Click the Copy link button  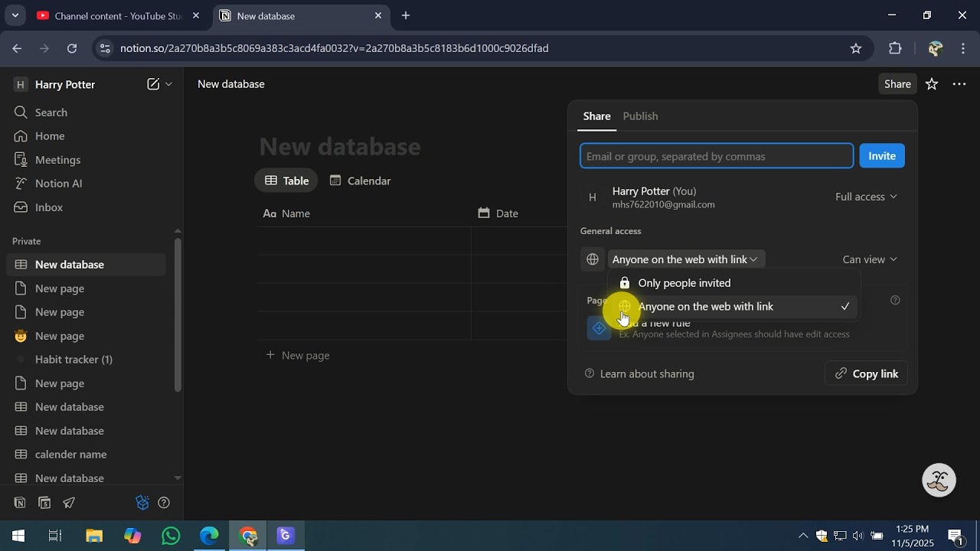point(866,373)
